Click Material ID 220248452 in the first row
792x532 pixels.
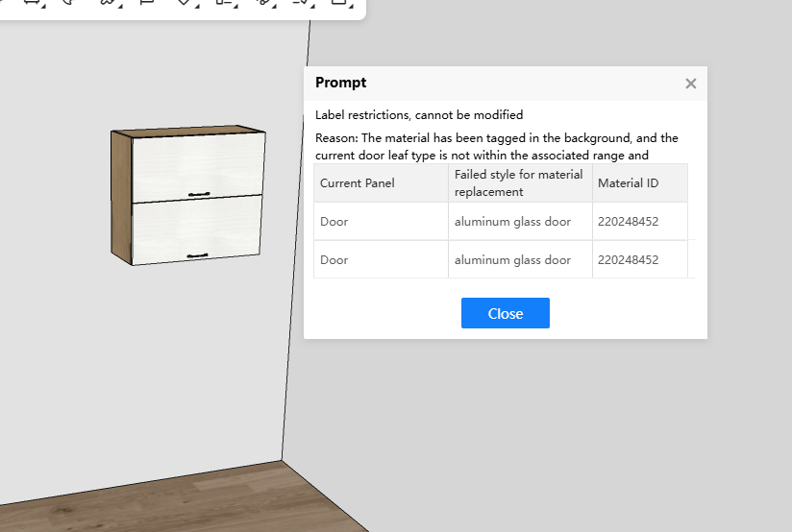click(x=628, y=222)
